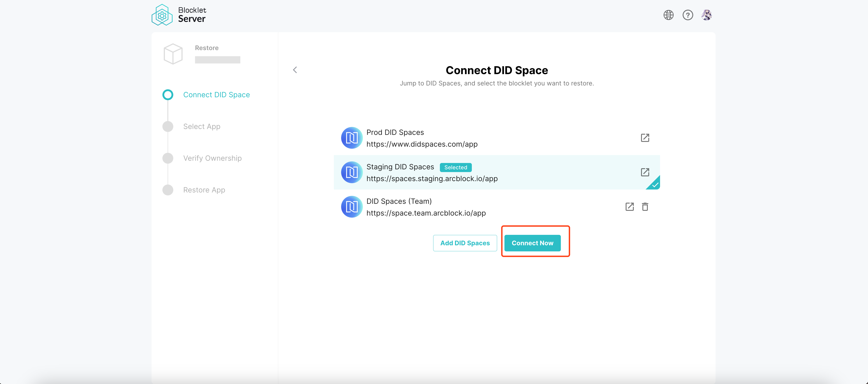Go to Verify Ownership step

coord(212,158)
